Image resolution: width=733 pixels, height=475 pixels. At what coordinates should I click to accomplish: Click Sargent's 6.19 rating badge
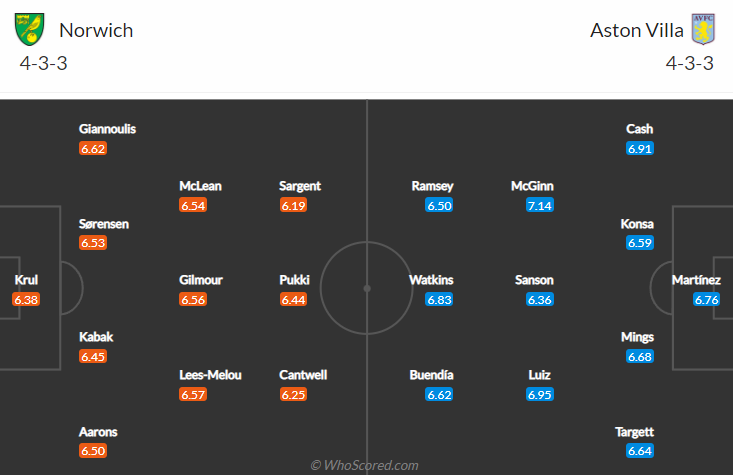(x=293, y=205)
